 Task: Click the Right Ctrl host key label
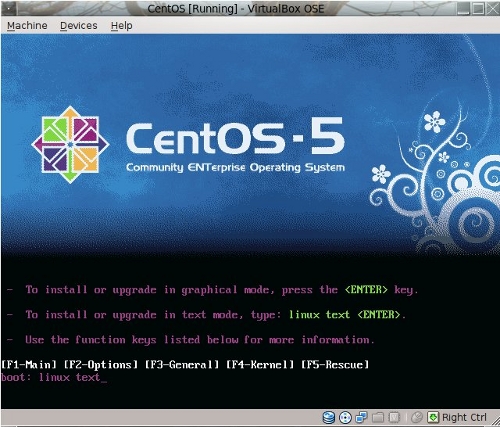click(464, 417)
